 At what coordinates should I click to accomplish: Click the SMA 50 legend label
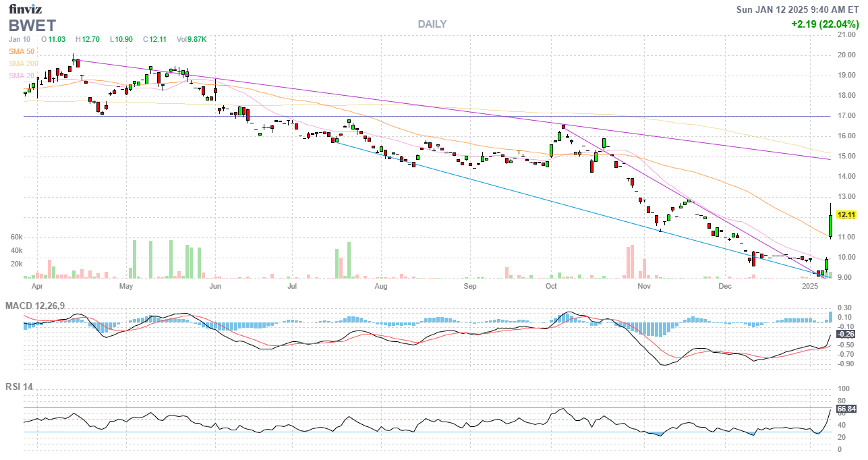click(x=22, y=51)
